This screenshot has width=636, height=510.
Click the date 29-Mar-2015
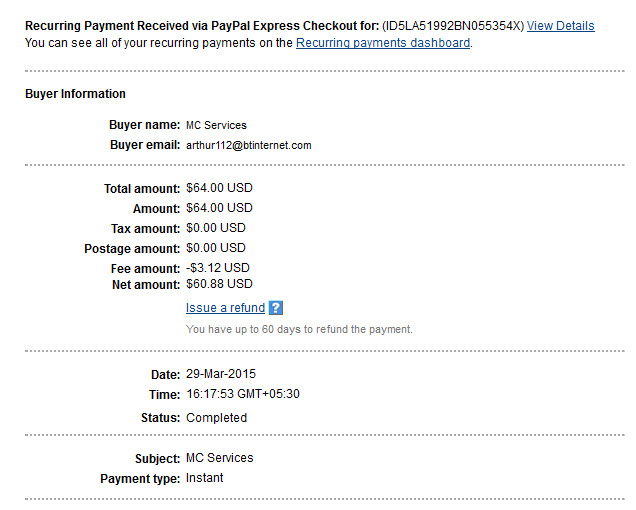click(x=221, y=374)
